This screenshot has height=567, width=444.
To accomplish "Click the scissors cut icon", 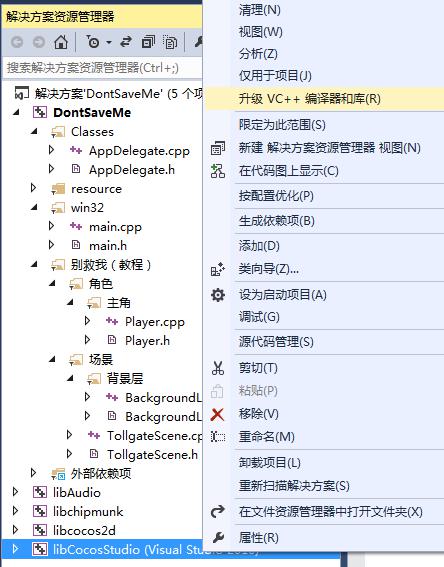I will [x=218, y=368].
